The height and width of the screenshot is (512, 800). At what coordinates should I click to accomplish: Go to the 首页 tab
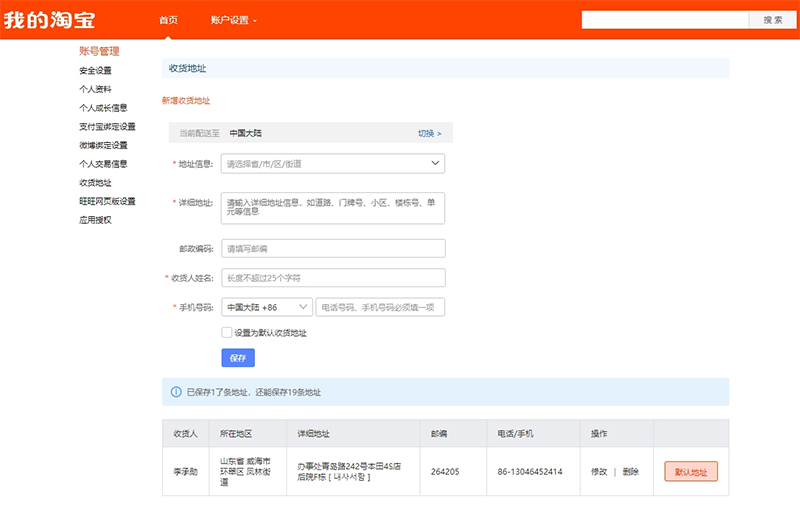[168, 20]
